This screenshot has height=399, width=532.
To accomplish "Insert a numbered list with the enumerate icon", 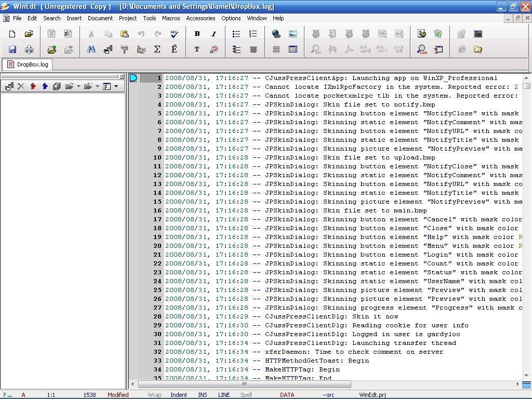I will (253, 34).
